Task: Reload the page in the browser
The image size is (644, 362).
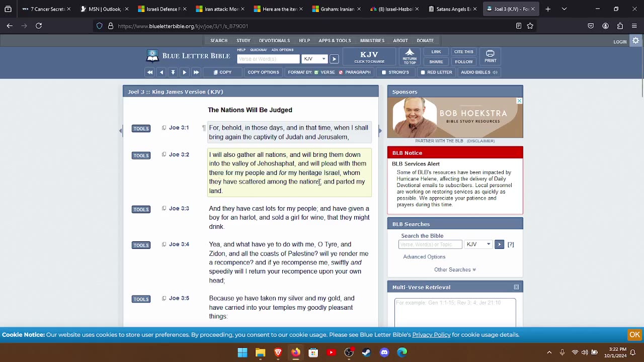Action: click(39, 26)
